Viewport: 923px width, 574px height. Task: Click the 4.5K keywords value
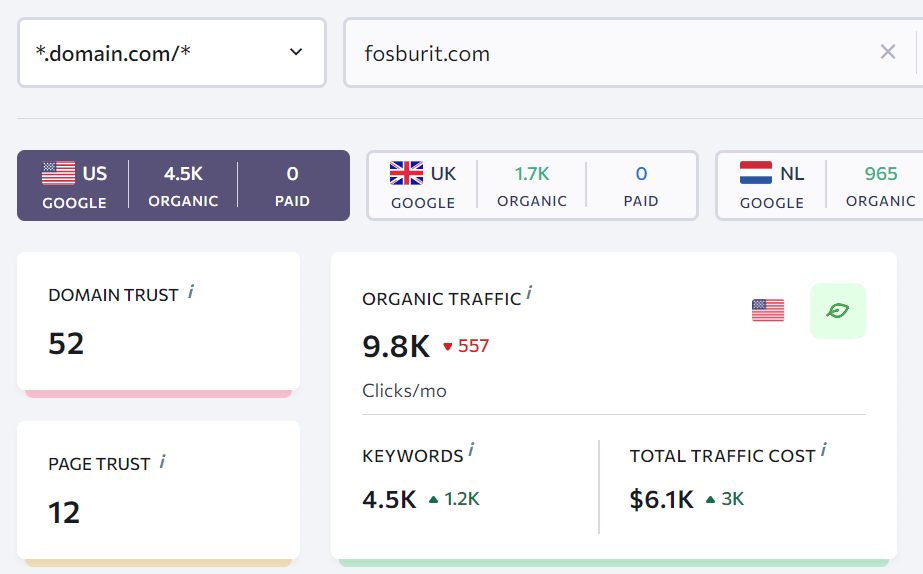point(389,499)
